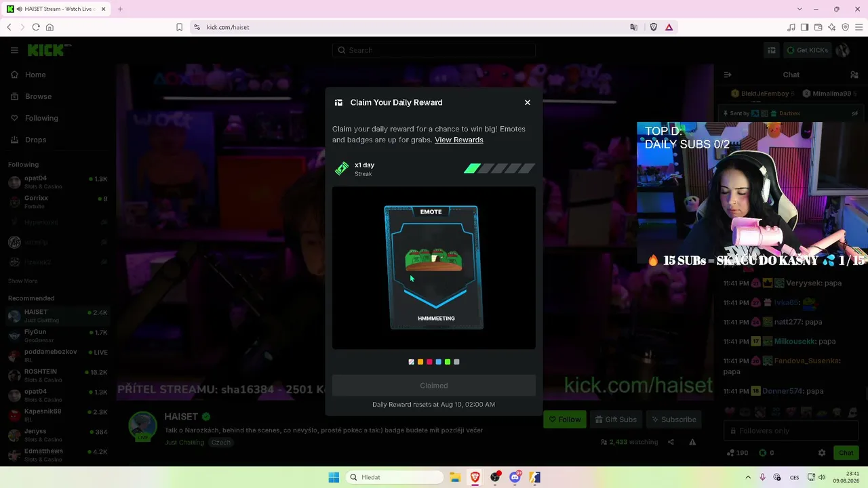Open ROSHTEIN in Recommended list
868x488 pixels.
[57, 375]
